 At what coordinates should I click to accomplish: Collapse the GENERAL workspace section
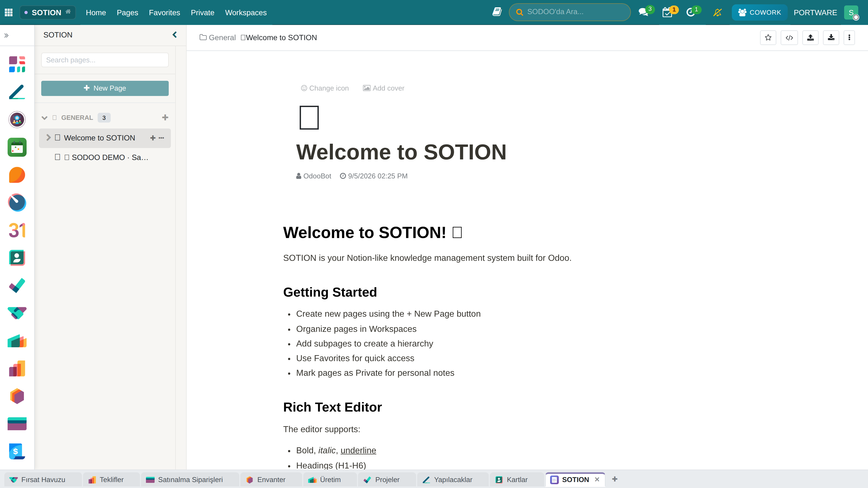[x=44, y=118]
